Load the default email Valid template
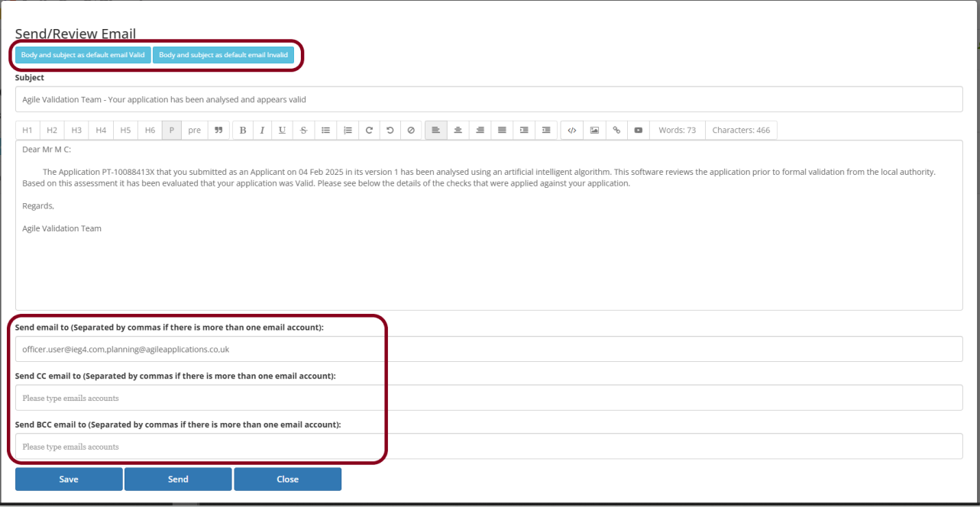980x507 pixels. point(82,55)
